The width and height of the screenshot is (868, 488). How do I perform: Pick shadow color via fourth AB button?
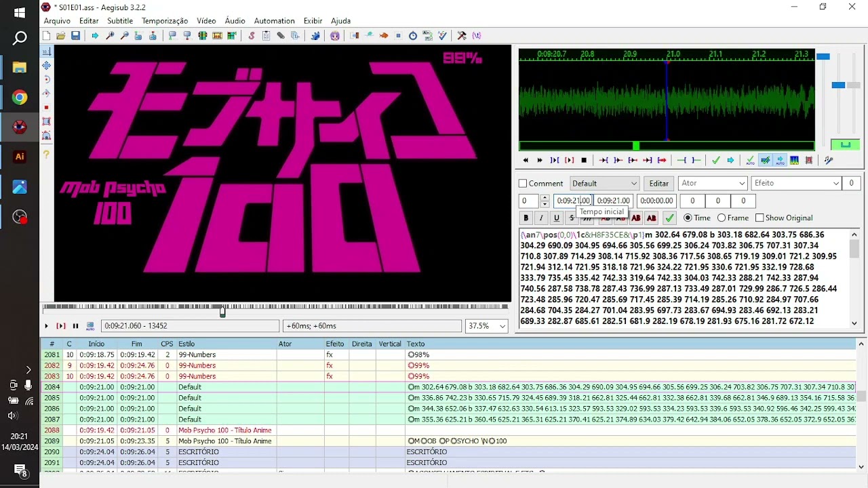(x=652, y=218)
